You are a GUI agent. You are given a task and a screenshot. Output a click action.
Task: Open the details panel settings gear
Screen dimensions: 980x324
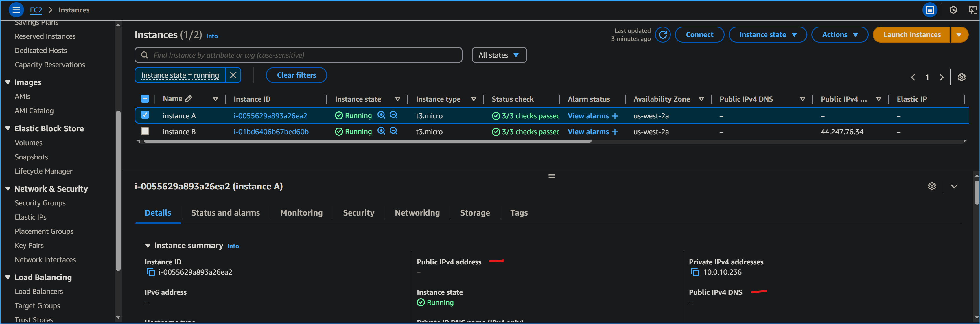click(932, 186)
